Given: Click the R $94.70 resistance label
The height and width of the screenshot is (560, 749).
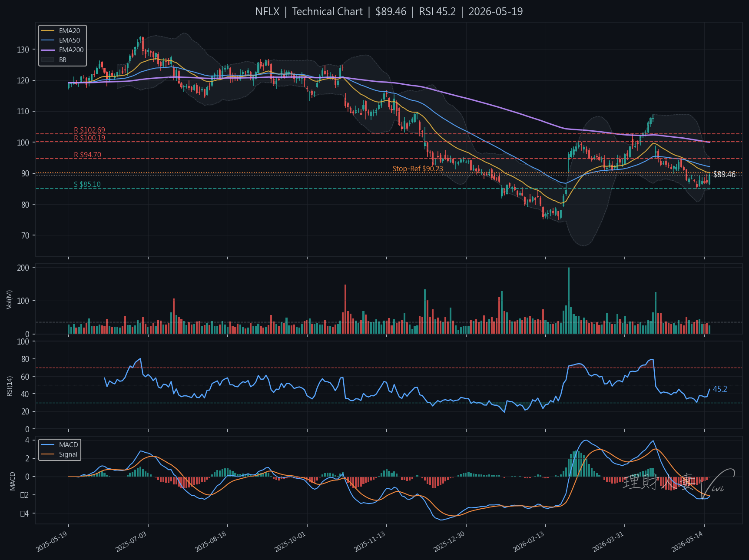Looking at the screenshot, I should [x=87, y=155].
